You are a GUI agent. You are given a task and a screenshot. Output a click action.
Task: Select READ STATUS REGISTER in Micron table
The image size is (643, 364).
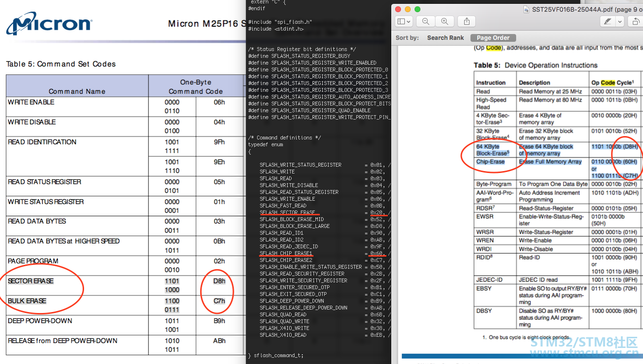44,182
